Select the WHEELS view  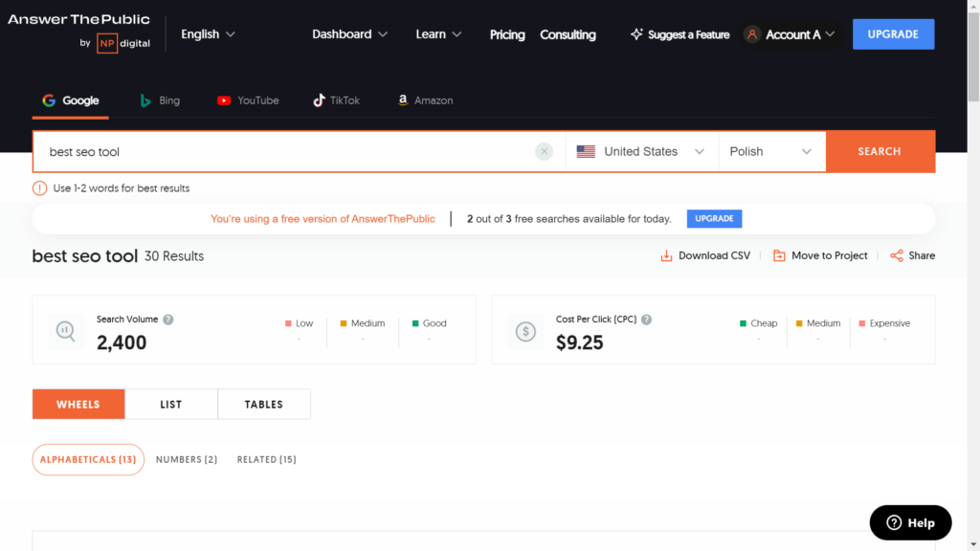click(x=78, y=405)
